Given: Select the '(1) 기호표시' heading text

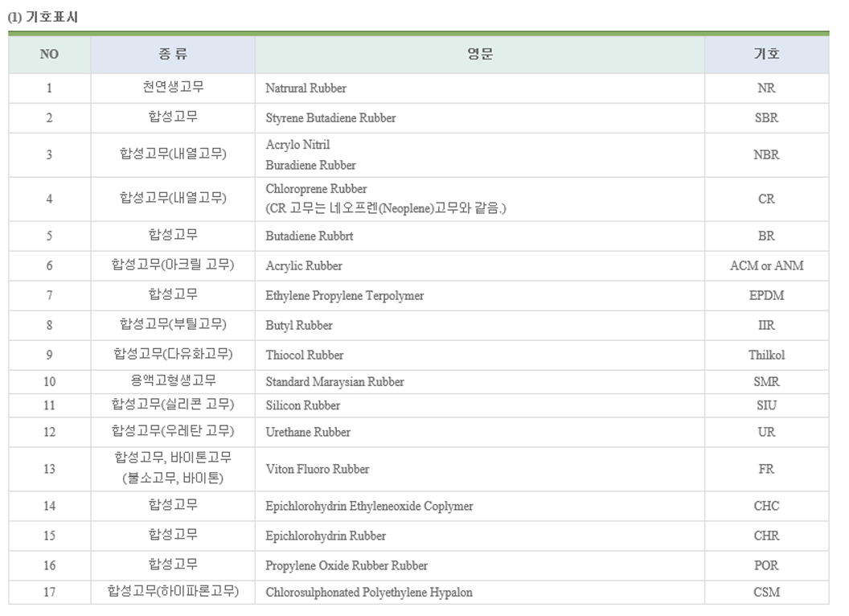Looking at the screenshot, I should click(x=43, y=17).
